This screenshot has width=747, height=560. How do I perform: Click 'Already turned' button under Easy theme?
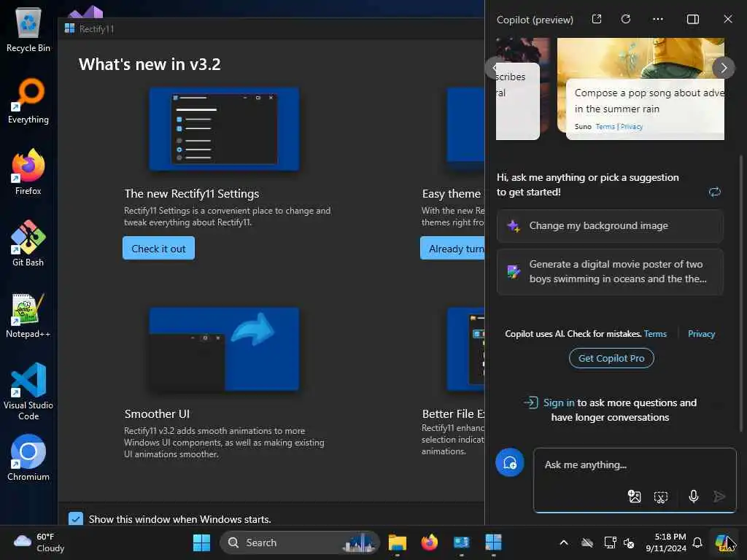[452, 249]
